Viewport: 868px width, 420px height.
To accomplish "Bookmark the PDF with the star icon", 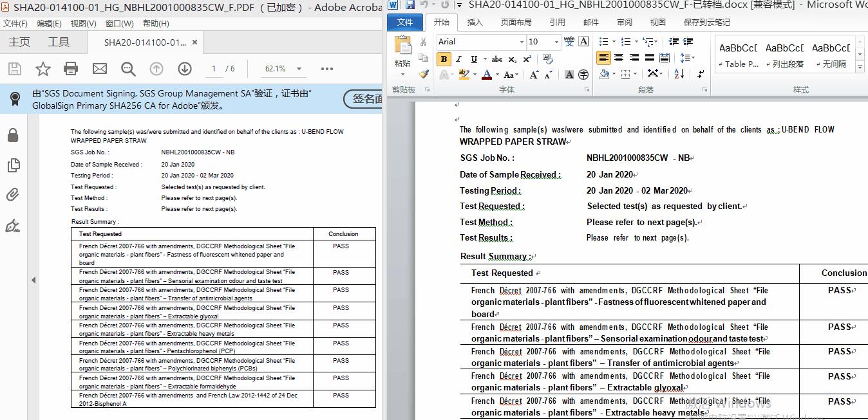I will (42, 69).
